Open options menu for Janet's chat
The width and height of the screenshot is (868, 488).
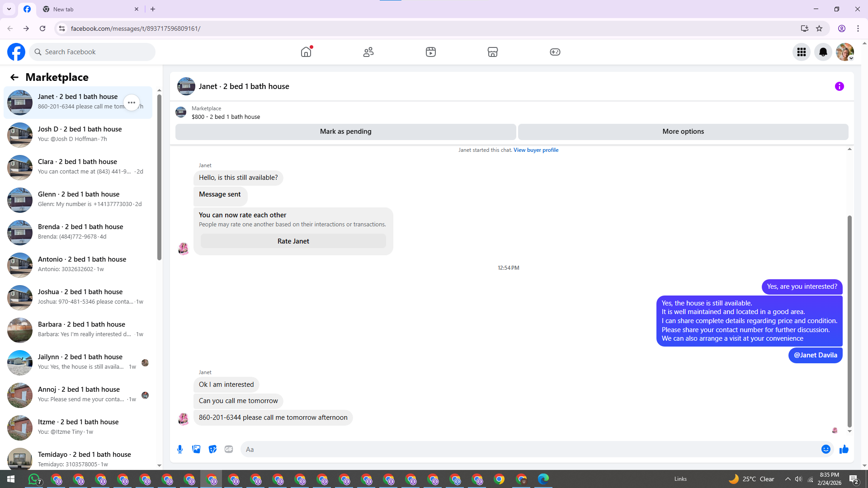(132, 103)
